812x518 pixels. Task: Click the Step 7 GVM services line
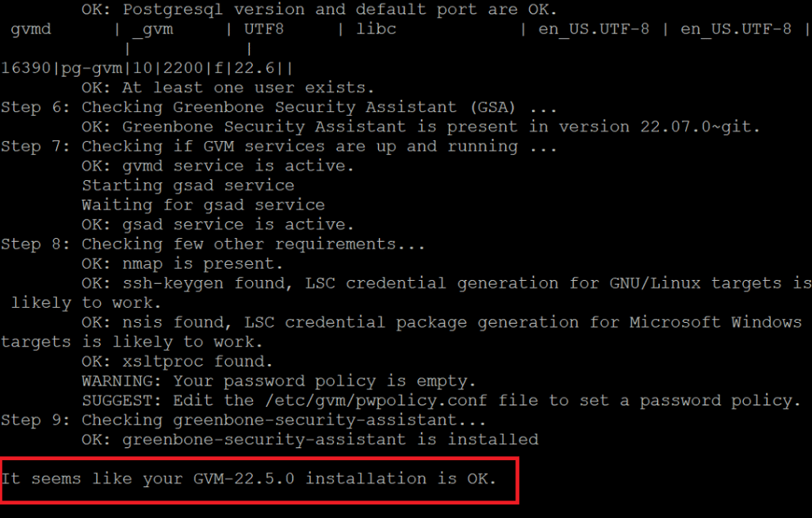278,147
